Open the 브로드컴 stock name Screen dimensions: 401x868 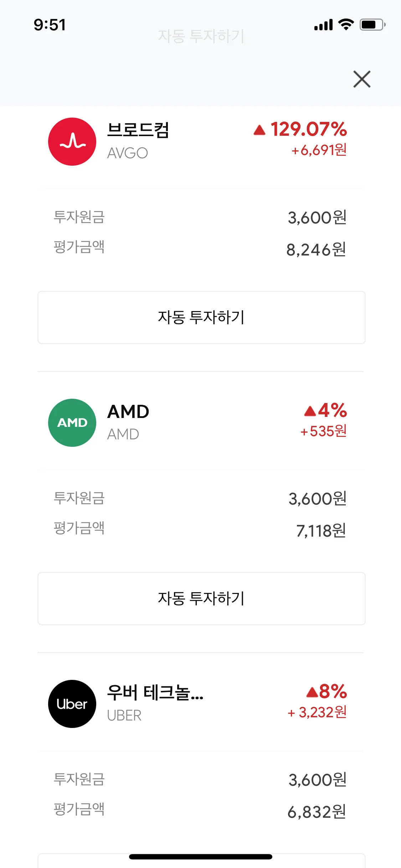coord(138,130)
